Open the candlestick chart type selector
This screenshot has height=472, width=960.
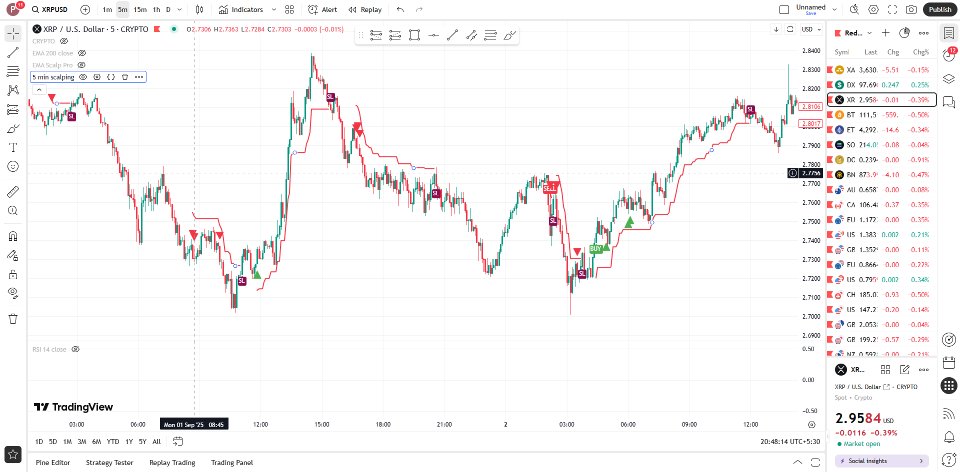coord(199,10)
